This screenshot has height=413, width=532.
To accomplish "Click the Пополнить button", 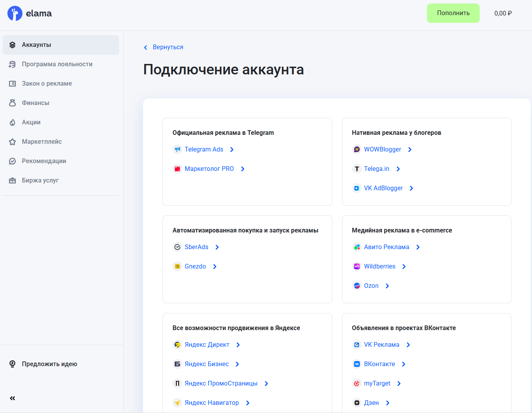I will click(453, 13).
